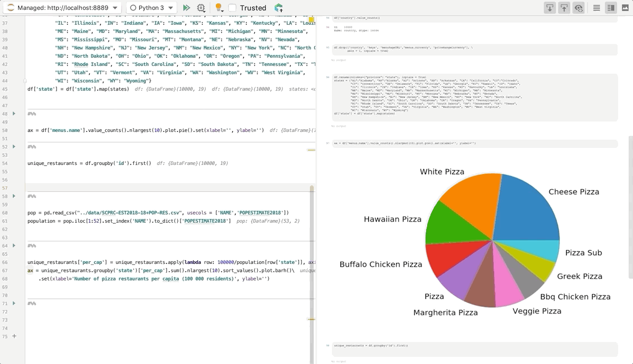Click the 'Margherita Pizza' chart label
633x364 pixels.
(x=445, y=312)
